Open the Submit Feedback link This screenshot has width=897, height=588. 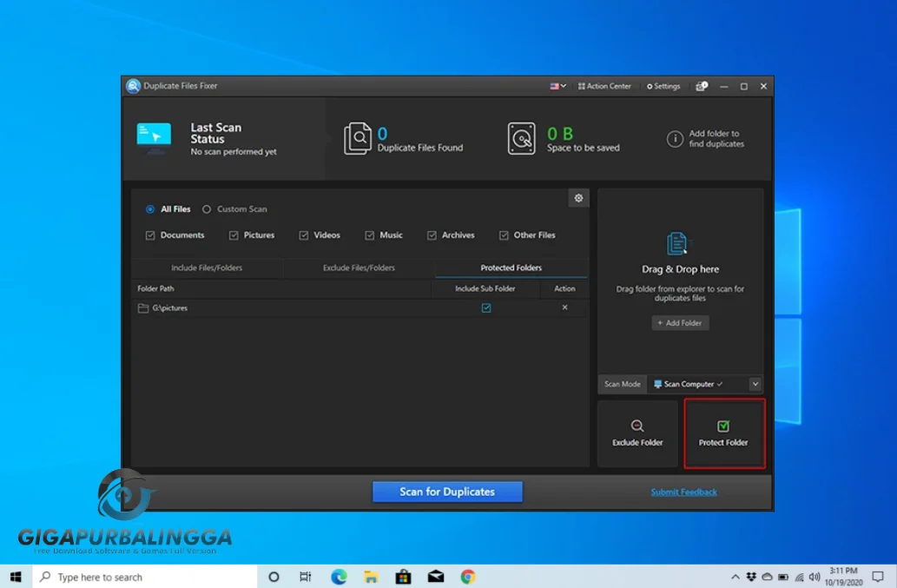pos(683,491)
